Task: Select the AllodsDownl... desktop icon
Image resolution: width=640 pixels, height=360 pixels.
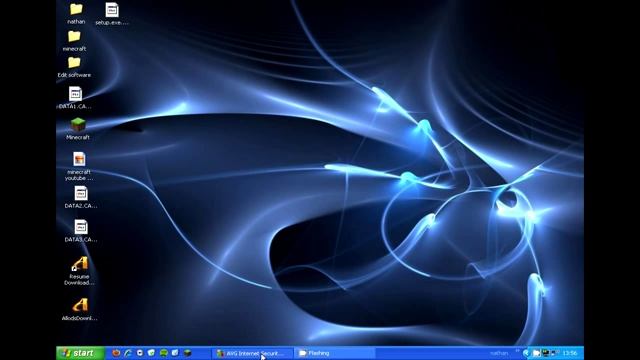Action: pos(80,305)
